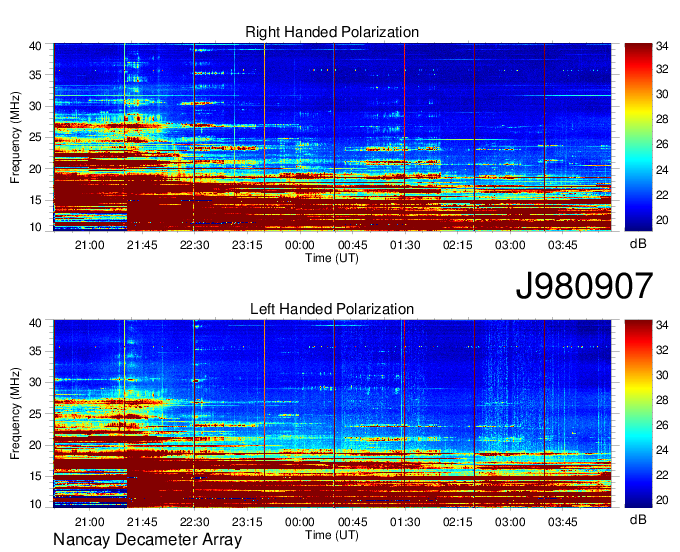Click the "22" label on Right Handed colorbar
The width and height of the screenshot is (680, 552).
662,195
